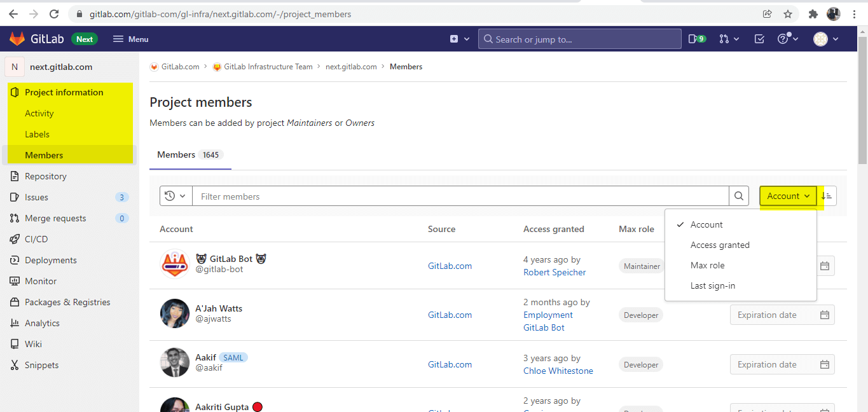Viewport: 868px width, 412px height.
Task: Open the Account sort dropdown
Action: coord(787,196)
